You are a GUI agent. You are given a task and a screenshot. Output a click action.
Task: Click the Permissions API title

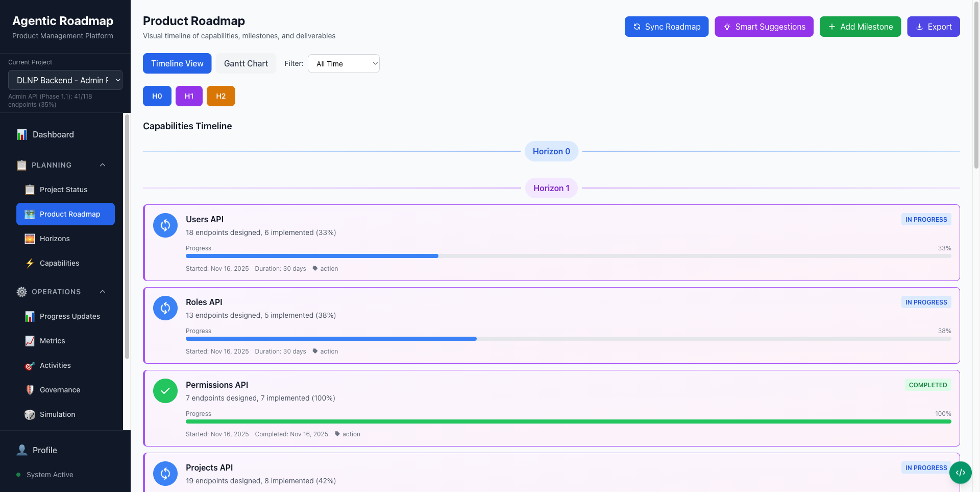click(217, 385)
